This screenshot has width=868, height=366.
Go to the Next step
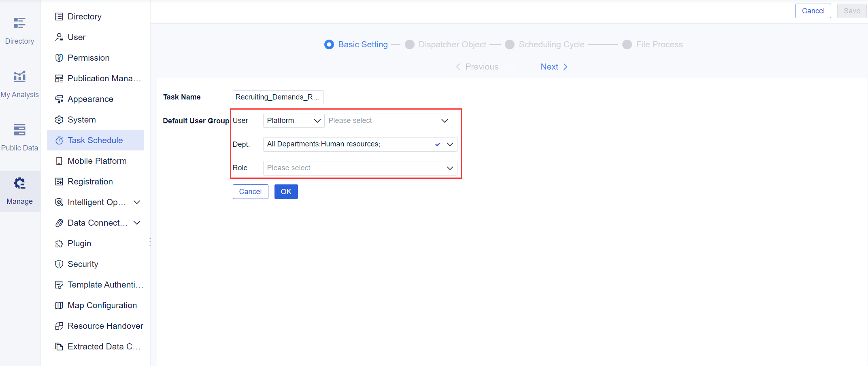554,67
